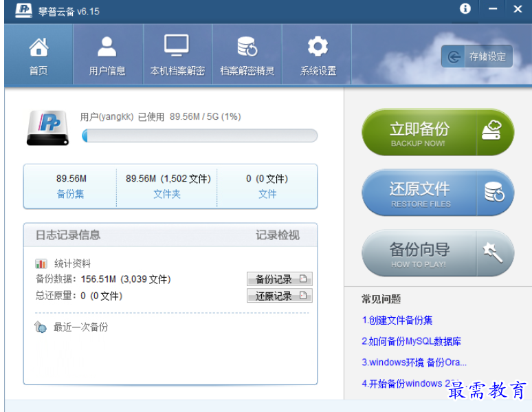Open the 首页 home icon tab

click(38, 47)
